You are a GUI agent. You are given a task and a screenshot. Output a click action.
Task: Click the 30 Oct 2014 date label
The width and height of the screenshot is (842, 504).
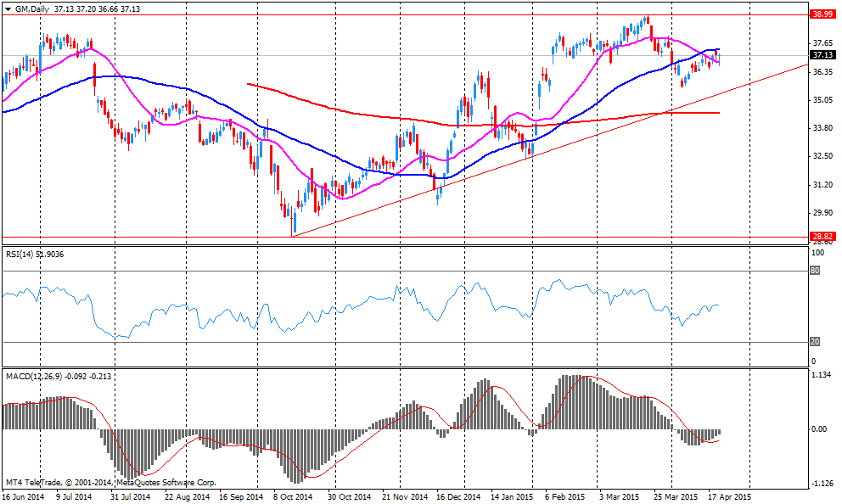pos(349,497)
